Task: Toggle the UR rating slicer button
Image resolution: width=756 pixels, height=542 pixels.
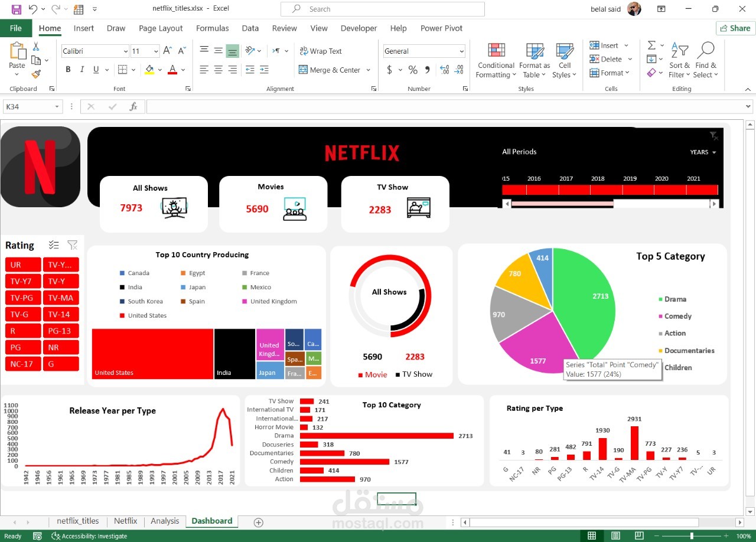Action: 23,265
